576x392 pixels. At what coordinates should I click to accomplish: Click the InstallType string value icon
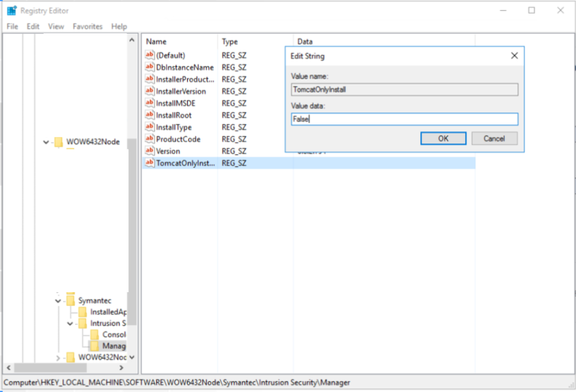(150, 127)
